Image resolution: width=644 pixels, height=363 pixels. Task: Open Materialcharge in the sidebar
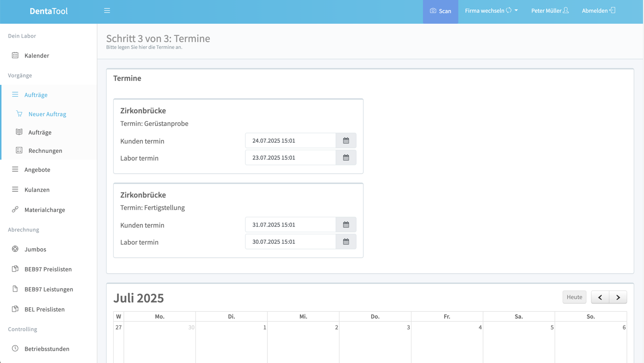coord(45,210)
